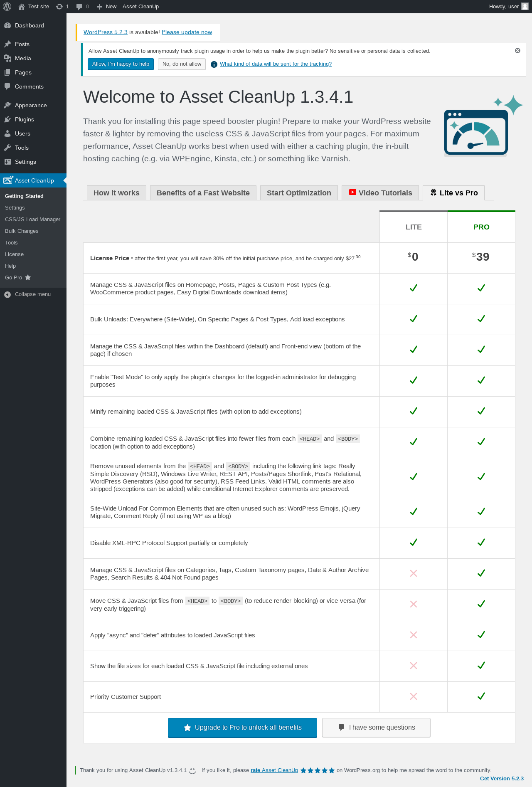The width and height of the screenshot is (532, 787).
Task: Switch to the How it works tab
Action: click(116, 193)
